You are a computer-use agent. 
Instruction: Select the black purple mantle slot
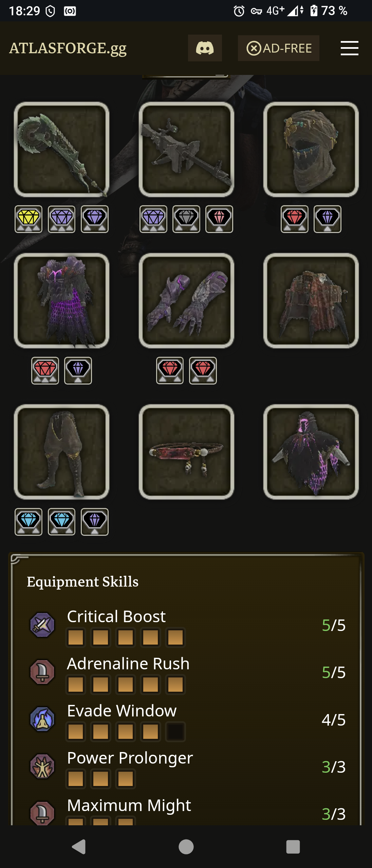coord(311,452)
